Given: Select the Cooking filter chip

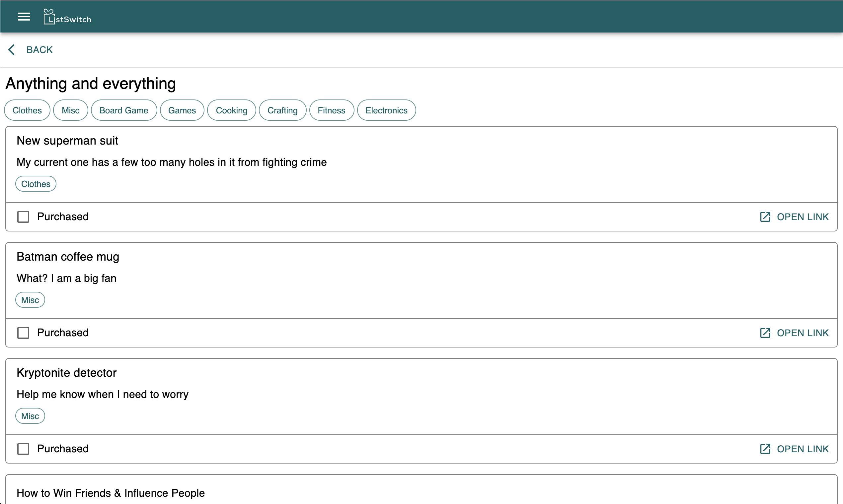Looking at the screenshot, I should click(x=231, y=110).
